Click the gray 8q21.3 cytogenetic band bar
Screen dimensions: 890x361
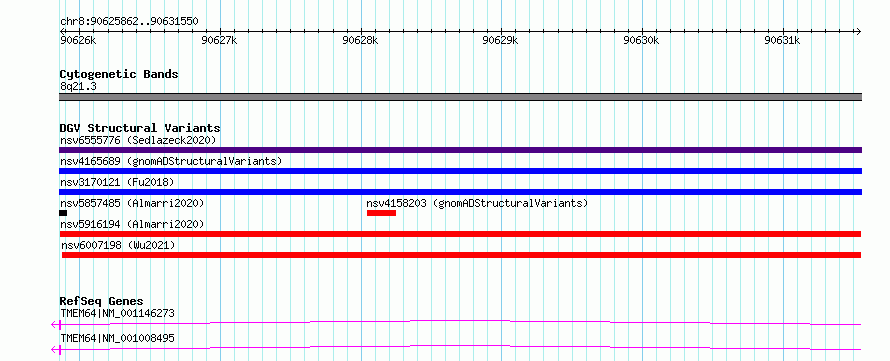coord(460,97)
